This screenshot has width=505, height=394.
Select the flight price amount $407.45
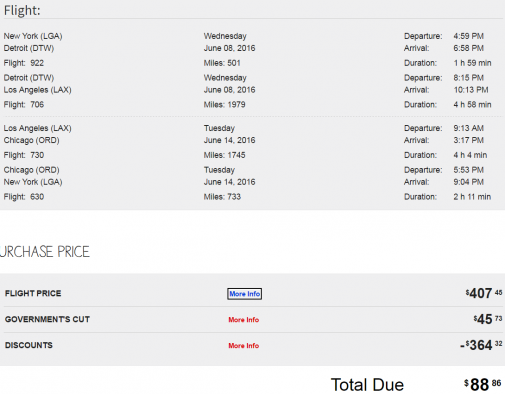click(x=484, y=293)
